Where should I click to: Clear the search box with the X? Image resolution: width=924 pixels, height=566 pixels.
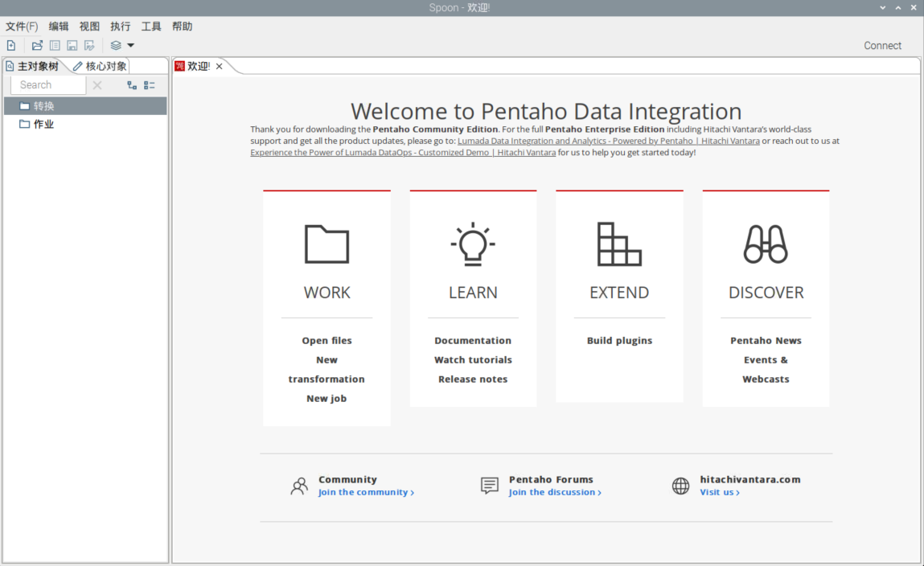tap(97, 84)
